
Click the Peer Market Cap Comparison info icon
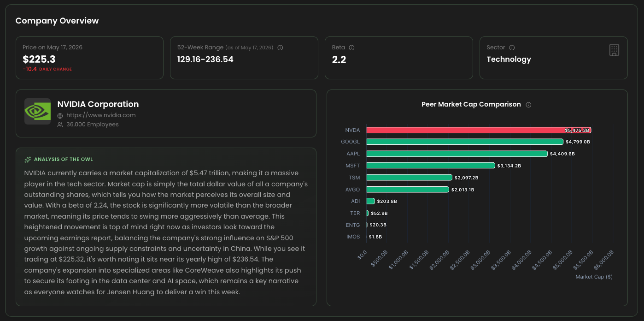[x=528, y=105]
